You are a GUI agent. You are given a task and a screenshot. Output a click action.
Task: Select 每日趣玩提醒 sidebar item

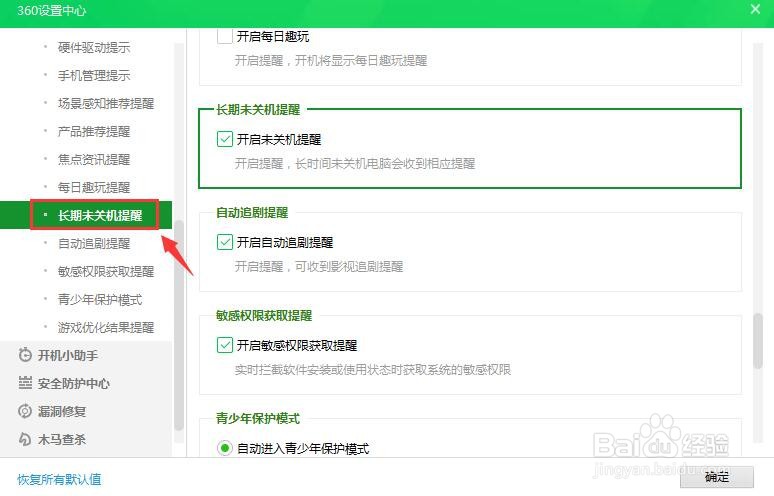(94, 188)
